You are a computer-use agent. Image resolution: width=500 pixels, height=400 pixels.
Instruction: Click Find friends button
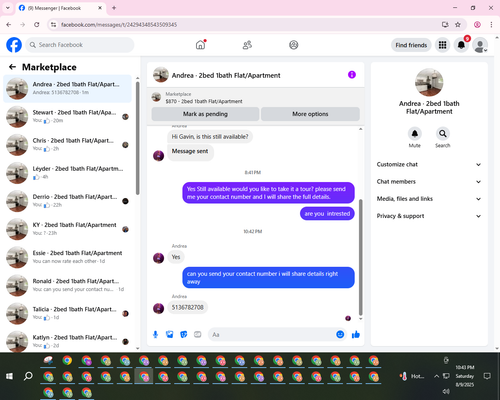[411, 45]
